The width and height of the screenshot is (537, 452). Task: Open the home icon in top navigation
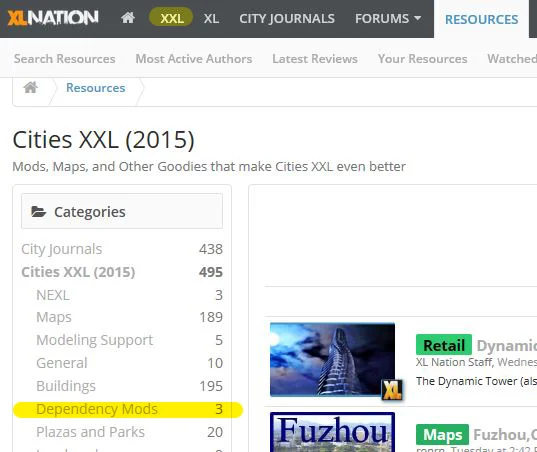pyautogui.click(x=128, y=17)
